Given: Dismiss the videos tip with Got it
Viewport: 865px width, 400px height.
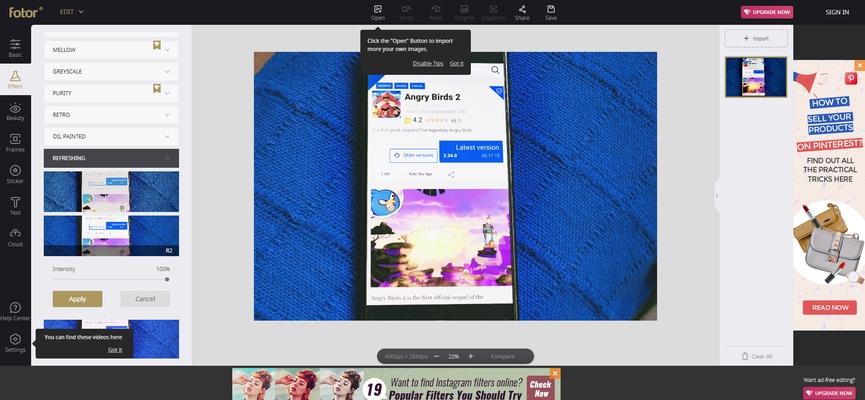Looking at the screenshot, I should coord(115,349).
